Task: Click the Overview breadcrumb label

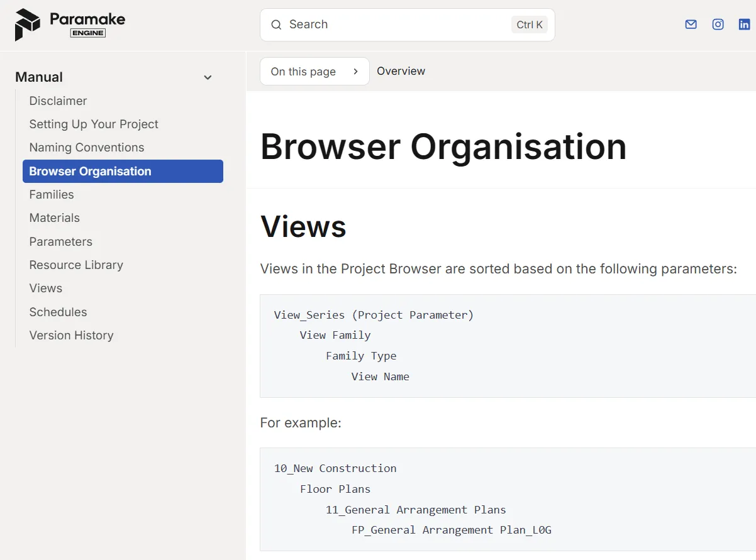Action: coord(401,71)
